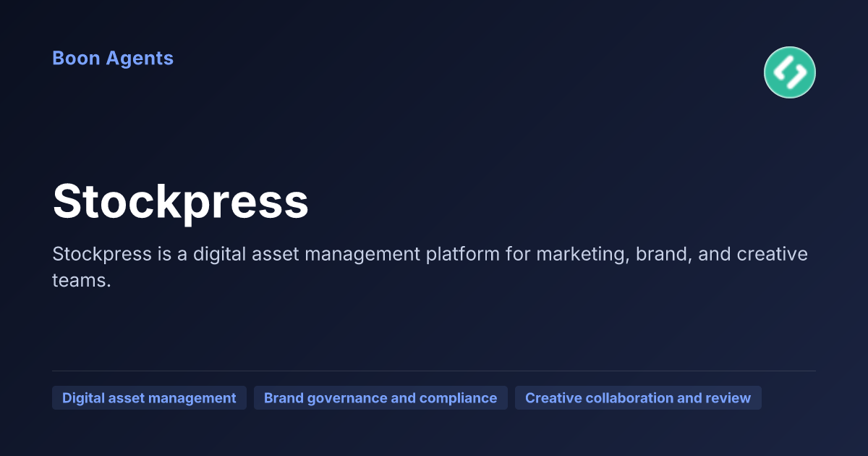Image resolution: width=868 pixels, height=456 pixels.
Task: Select the Brand governance and compliance tag
Action: (380, 398)
